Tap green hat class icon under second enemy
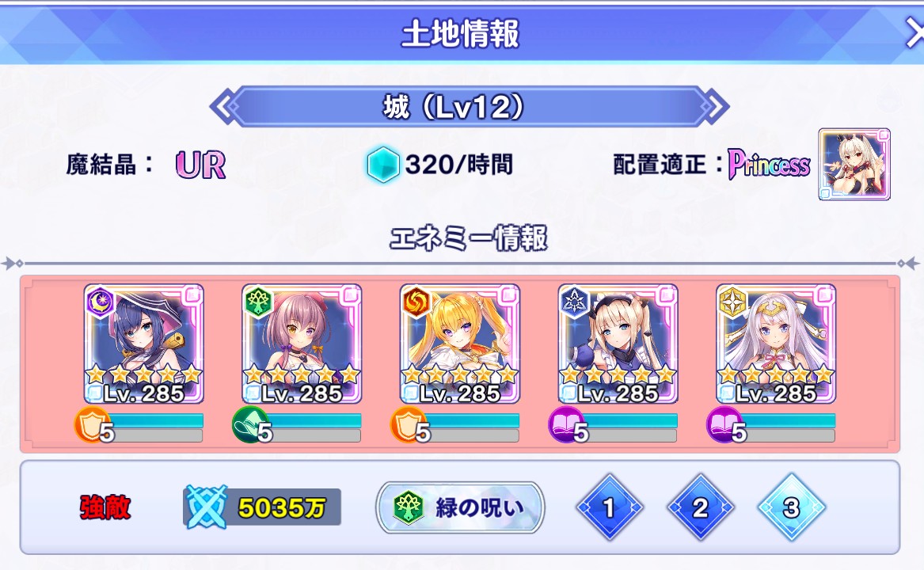The image size is (924, 570). [249, 424]
